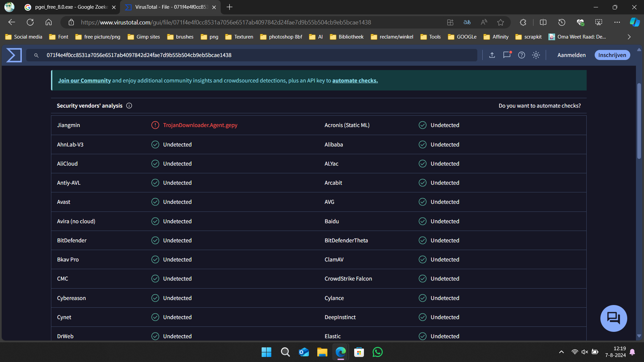Image resolution: width=644 pixels, height=362 pixels.
Task: Click the page vertical scrollbar thumb
Action: click(639, 121)
